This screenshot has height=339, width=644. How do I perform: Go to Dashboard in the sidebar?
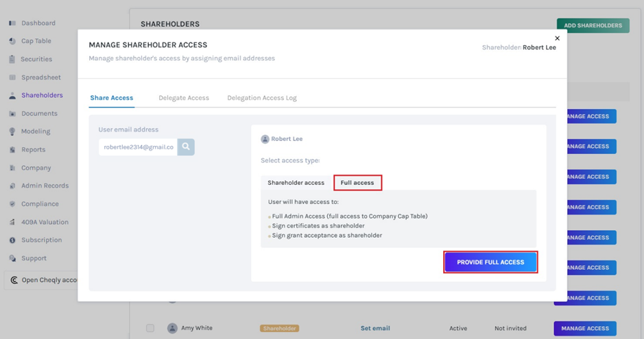(38, 23)
